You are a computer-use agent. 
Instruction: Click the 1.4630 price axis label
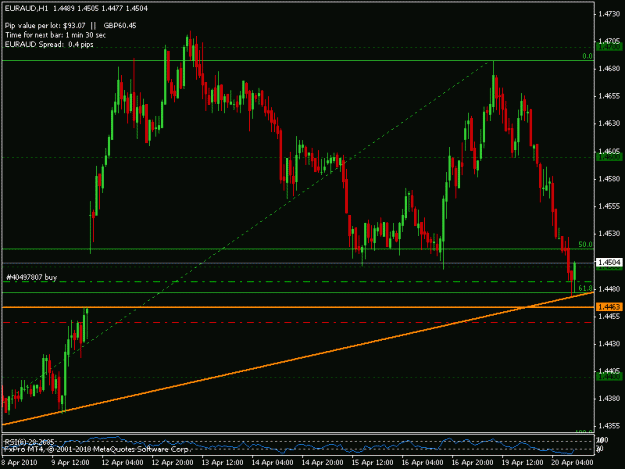pyautogui.click(x=609, y=124)
